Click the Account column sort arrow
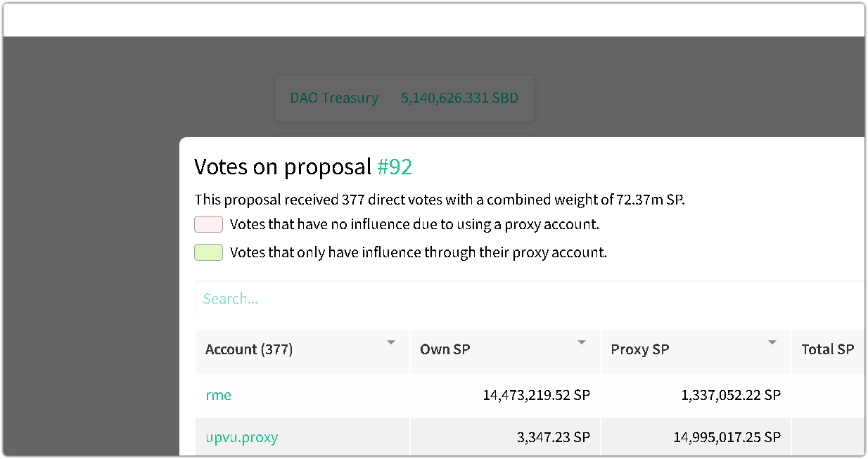 391,342
